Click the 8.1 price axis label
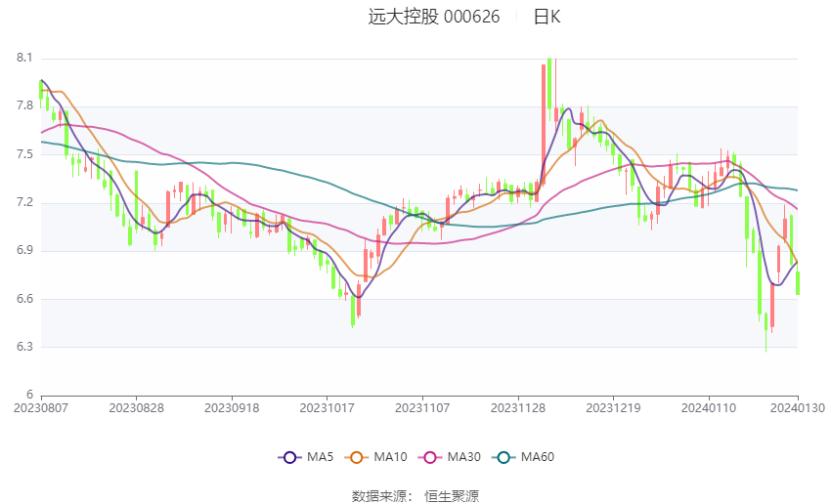This screenshot has height=504, width=831. [x=24, y=58]
